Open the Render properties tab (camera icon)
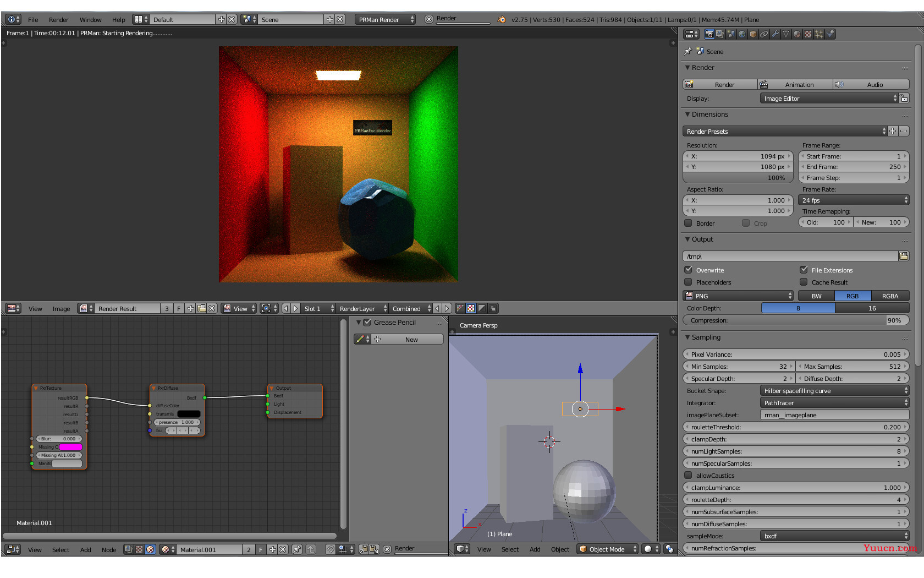924x578 pixels. click(x=709, y=34)
